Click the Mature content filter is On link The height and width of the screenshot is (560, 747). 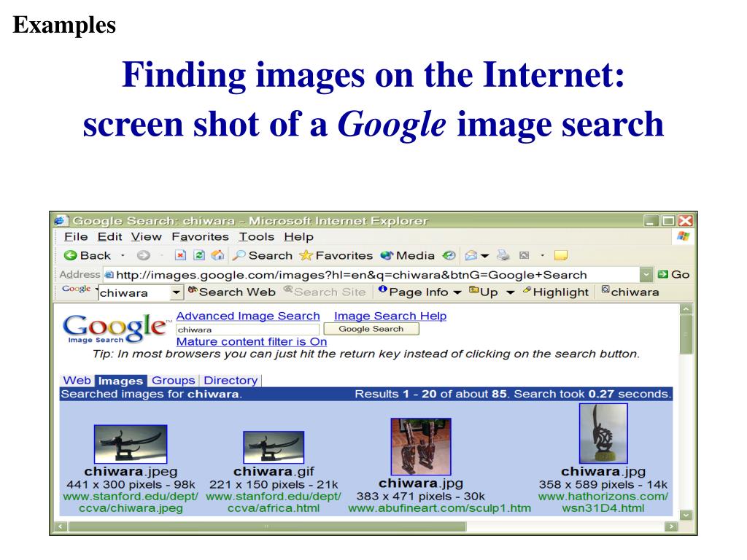point(252,341)
